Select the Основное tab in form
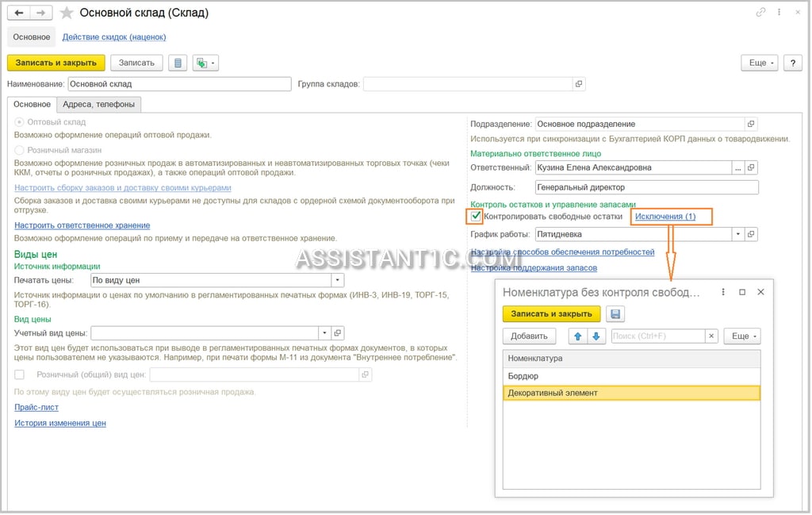 point(32,104)
